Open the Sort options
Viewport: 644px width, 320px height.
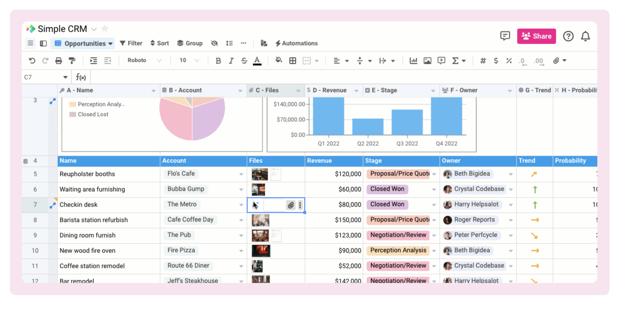point(160,43)
